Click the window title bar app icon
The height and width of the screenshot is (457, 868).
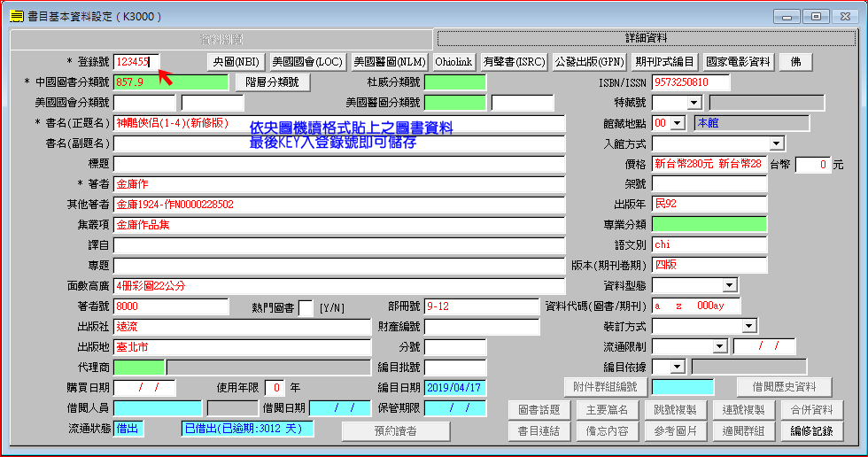point(17,16)
